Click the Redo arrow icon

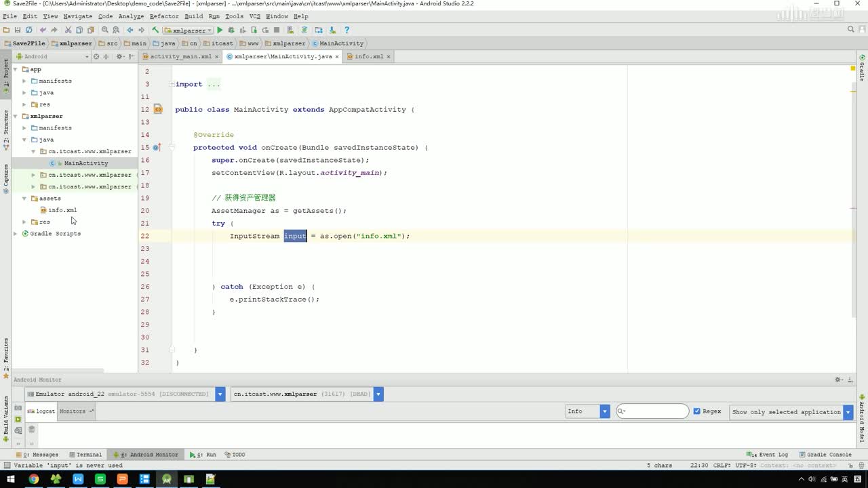54,30
